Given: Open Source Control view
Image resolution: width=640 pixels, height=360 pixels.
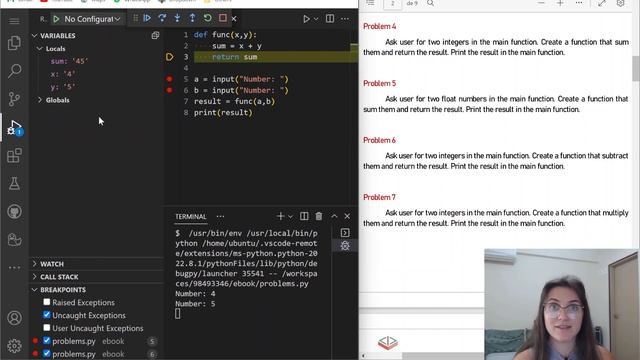Looking at the screenshot, I should tap(14, 99).
